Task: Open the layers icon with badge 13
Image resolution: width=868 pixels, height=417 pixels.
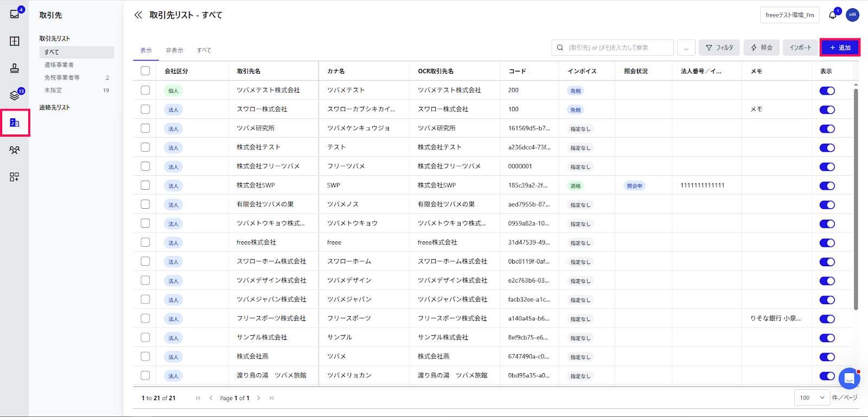Action: point(15,95)
